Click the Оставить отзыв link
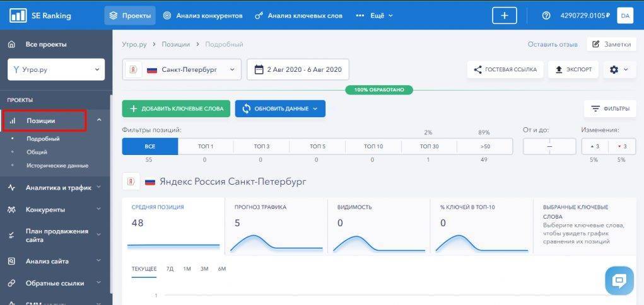 coord(552,44)
